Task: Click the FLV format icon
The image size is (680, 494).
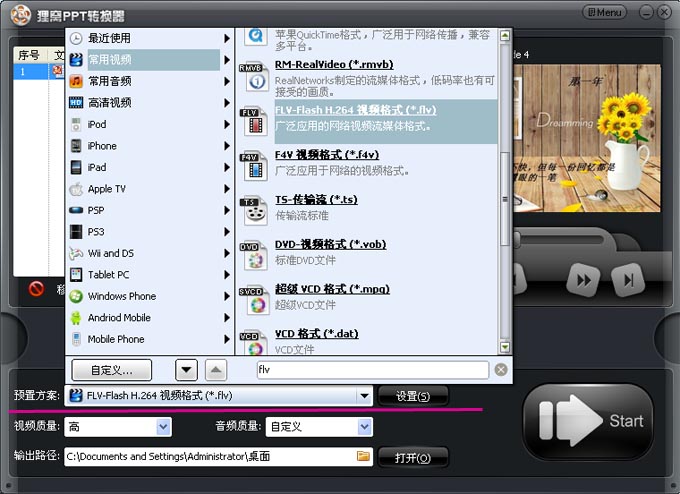Action: click(x=254, y=121)
